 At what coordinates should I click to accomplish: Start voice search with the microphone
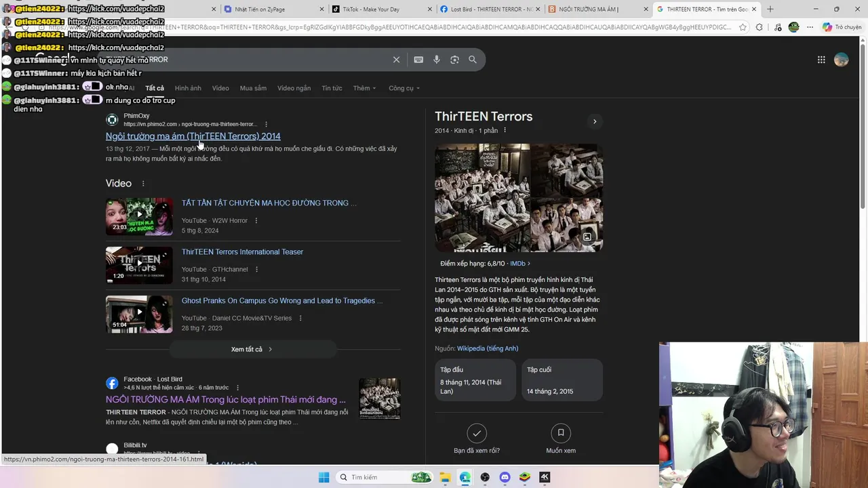[x=437, y=60]
